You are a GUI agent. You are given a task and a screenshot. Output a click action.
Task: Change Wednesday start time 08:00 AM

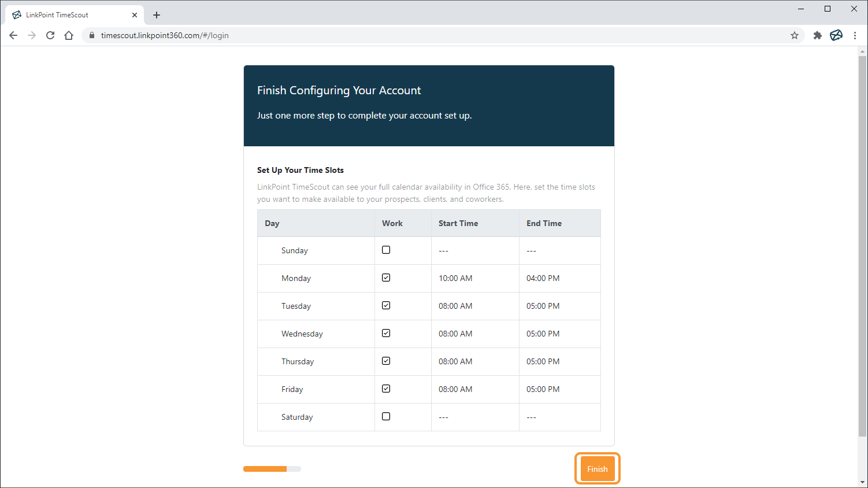[x=455, y=334]
